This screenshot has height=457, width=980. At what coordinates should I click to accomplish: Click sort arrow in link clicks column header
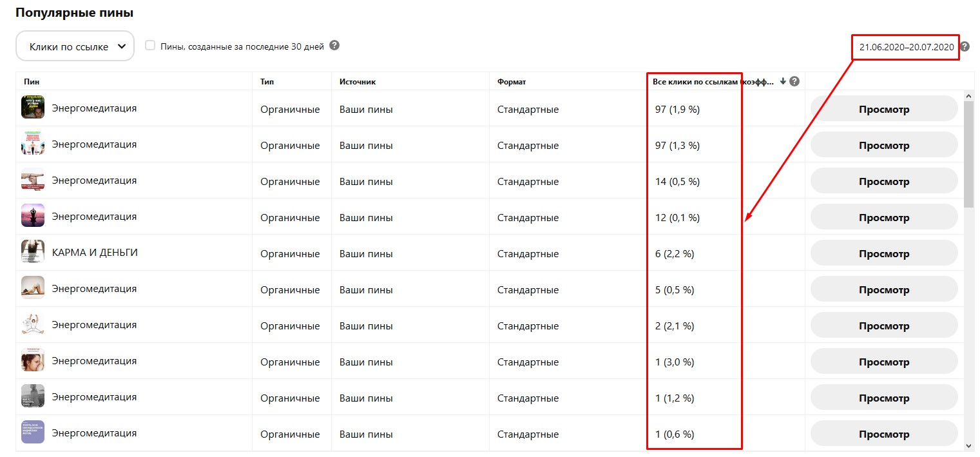pyautogui.click(x=783, y=81)
